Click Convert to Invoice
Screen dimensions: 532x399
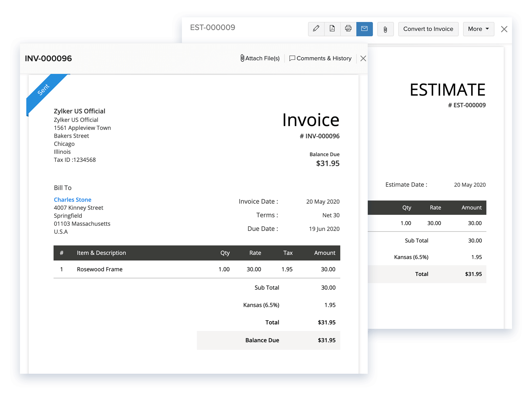(428, 29)
